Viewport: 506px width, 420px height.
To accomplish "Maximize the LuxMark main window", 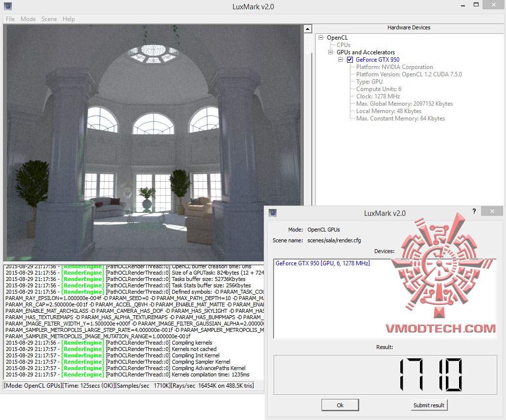I will [x=476, y=5].
